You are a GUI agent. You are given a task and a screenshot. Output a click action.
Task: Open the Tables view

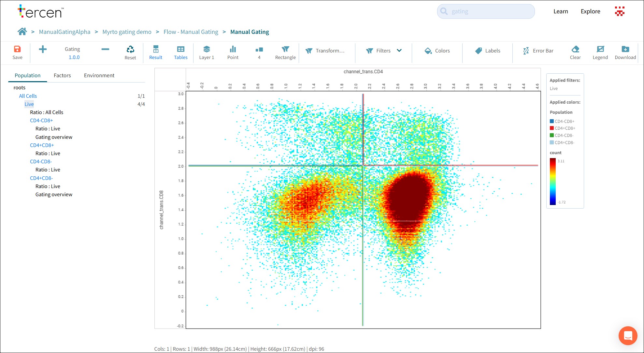pos(181,52)
